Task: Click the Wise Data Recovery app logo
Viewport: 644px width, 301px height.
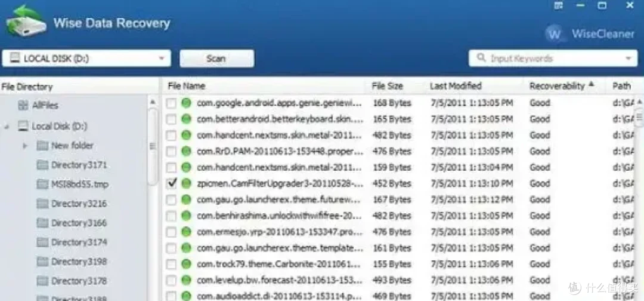Action: pos(26,20)
